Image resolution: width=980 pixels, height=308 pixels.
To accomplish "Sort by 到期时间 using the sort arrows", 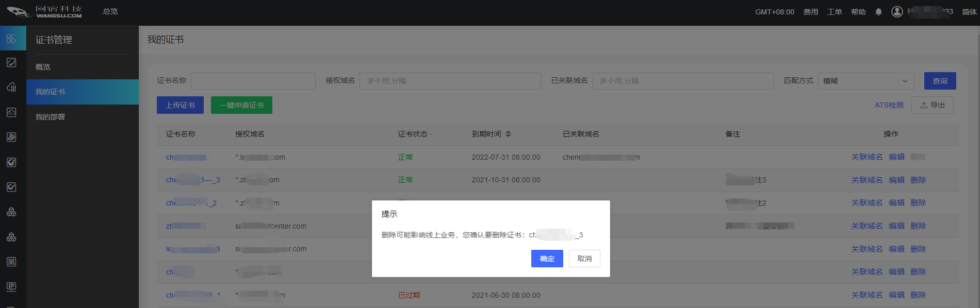I will 508,134.
